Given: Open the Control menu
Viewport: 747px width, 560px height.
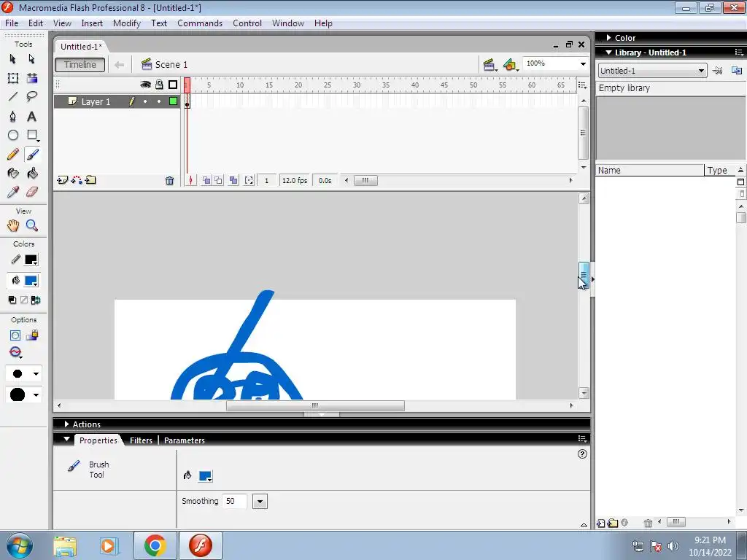Looking at the screenshot, I should [x=247, y=23].
